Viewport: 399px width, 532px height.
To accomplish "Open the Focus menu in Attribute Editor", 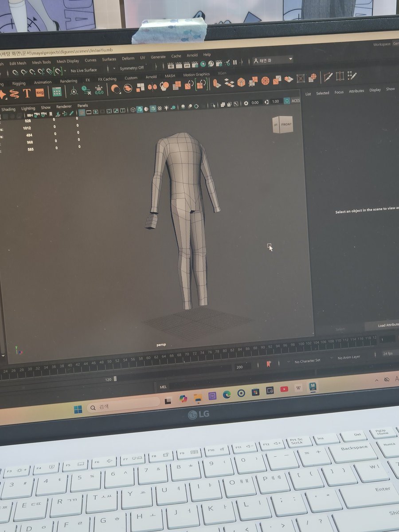I will [x=339, y=92].
